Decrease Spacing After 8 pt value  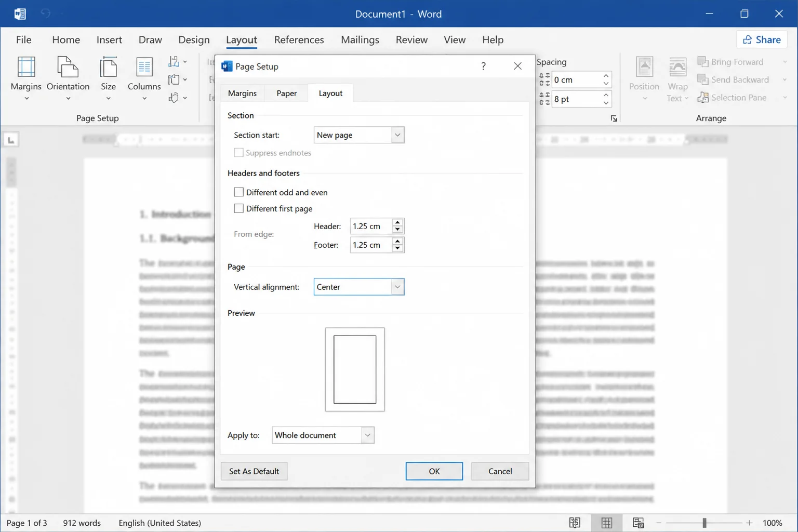[x=606, y=103]
